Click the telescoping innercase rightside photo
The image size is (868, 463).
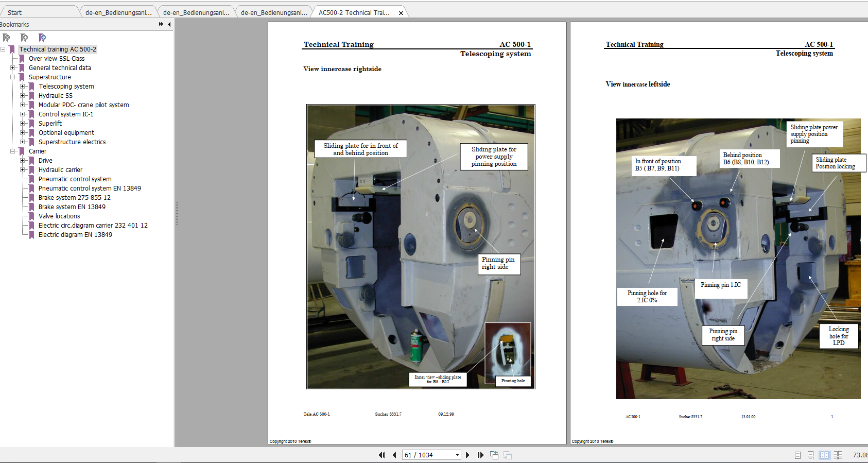coord(421,247)
